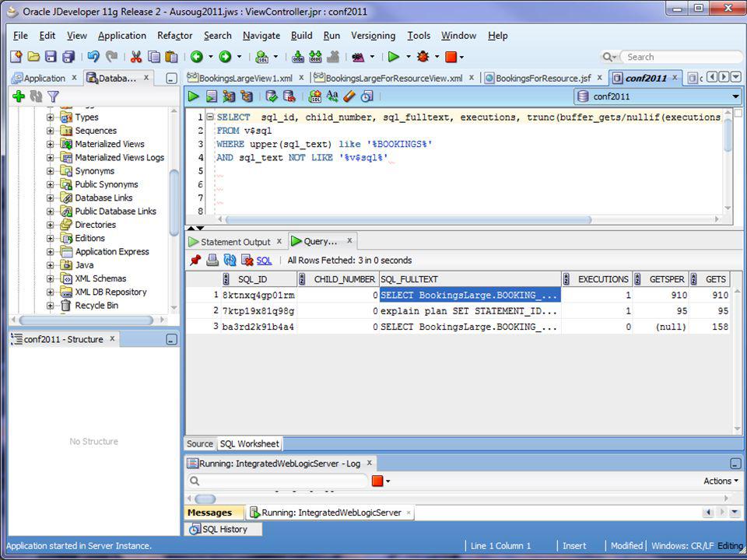Click the SQL History clock icon in worksheet
The height and width of the screenshot is (560, 747).
pyautogui.click(x=366, y=96)
